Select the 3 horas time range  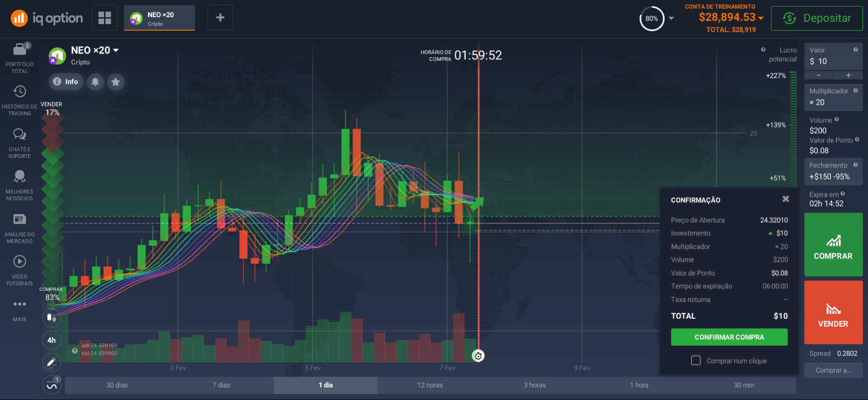click(535, 385)
